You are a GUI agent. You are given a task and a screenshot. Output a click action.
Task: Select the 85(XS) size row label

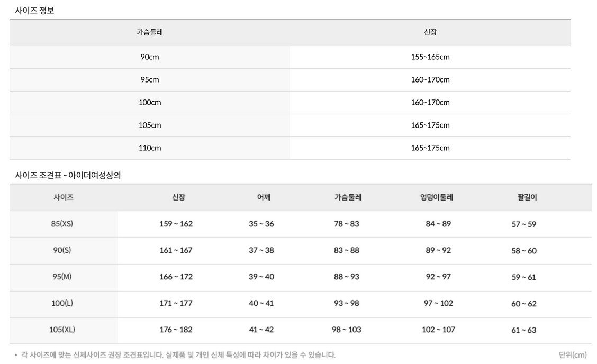(62, 223)
